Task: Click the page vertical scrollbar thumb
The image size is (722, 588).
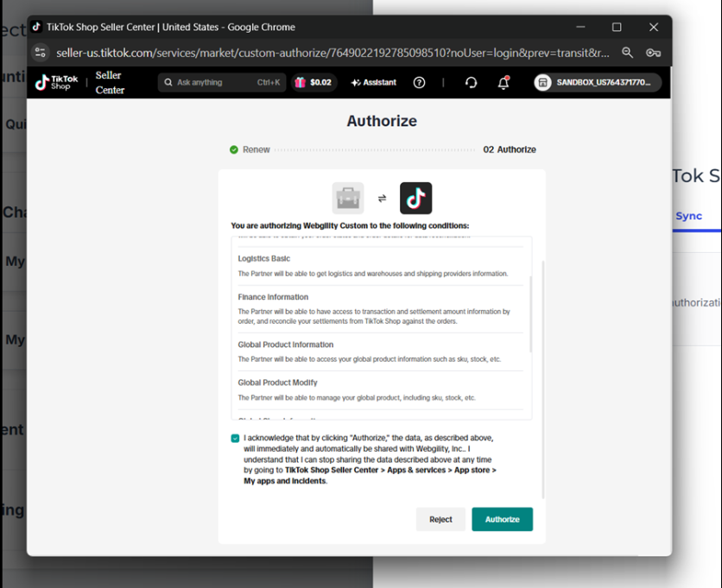Action: point(543,379)
